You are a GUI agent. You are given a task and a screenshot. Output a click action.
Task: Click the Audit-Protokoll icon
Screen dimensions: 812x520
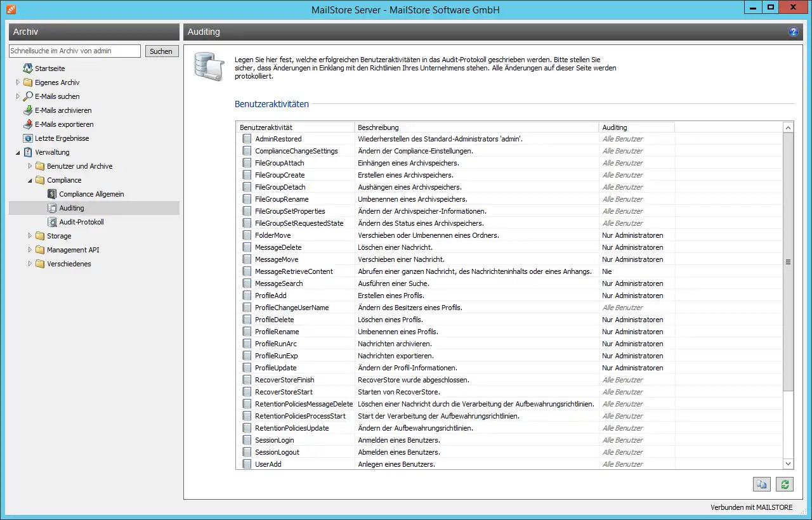[x=53, y=222]
